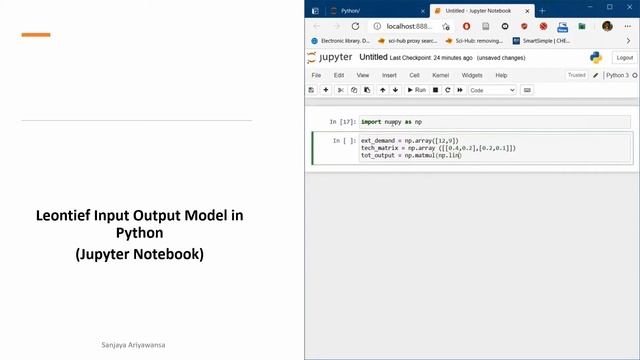This screenshot has width=640, height=360.
Task: Run the selected cell
Action: pos(417,90)
